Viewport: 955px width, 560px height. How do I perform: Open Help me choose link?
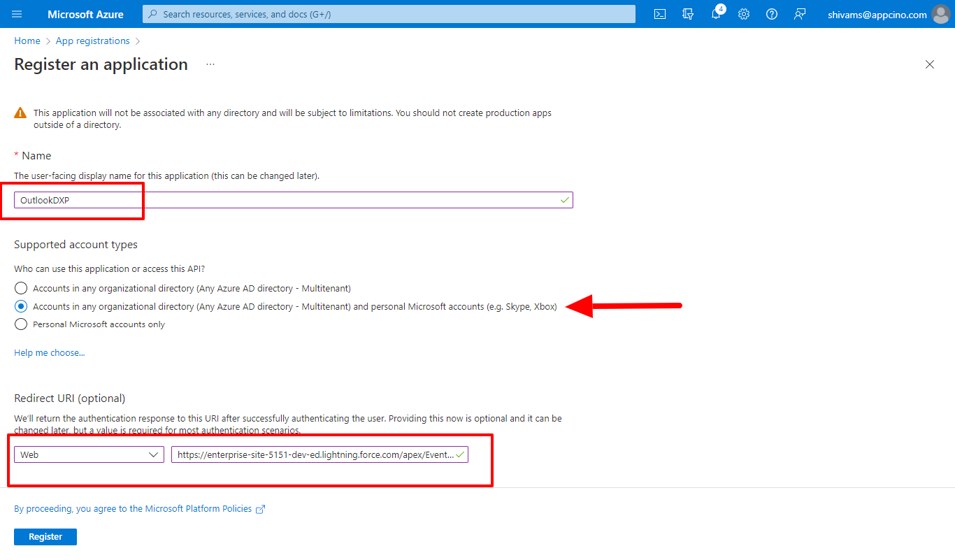[x=49, y=353]
